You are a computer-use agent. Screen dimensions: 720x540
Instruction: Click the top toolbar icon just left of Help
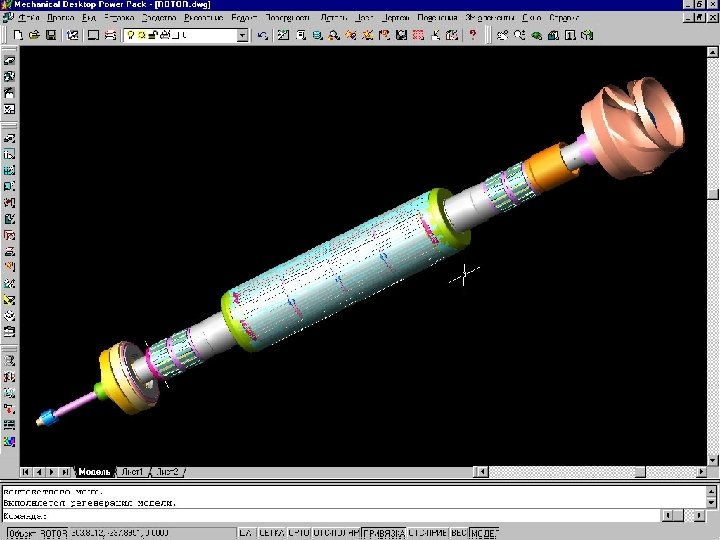point(452,35)
